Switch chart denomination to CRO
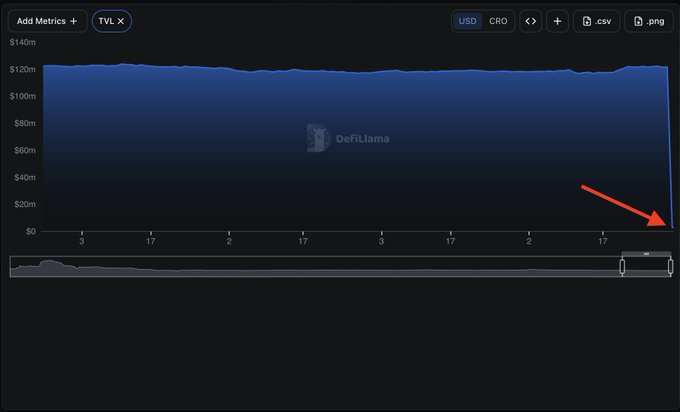Image resolution: width=680 pixels, height=412 pixels. tap(498, 21)
